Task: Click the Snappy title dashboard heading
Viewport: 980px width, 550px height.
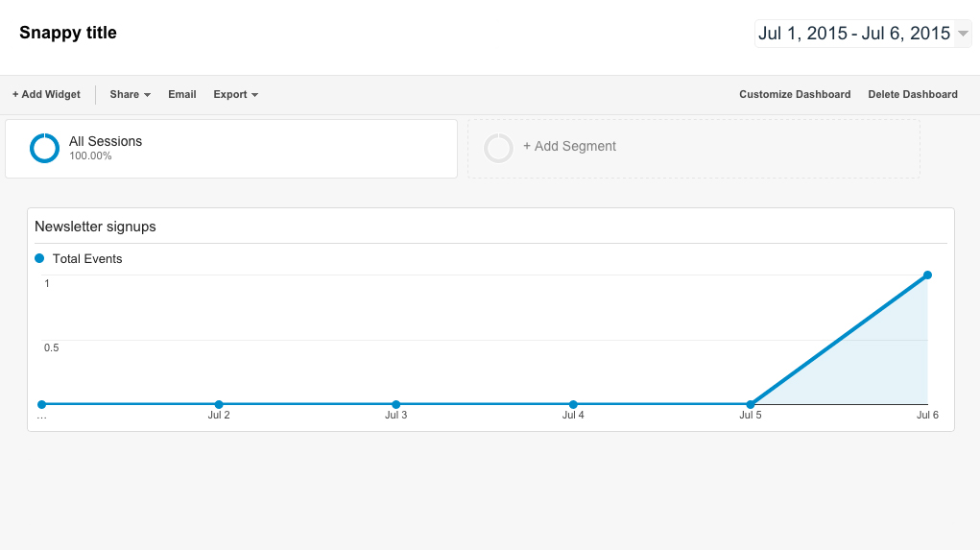Action: click(x=68, y=33)
